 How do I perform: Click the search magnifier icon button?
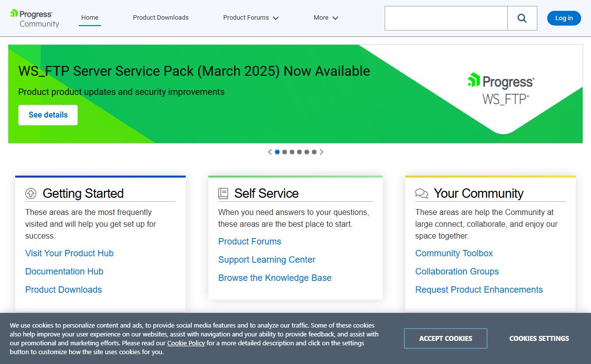point(522,18)
